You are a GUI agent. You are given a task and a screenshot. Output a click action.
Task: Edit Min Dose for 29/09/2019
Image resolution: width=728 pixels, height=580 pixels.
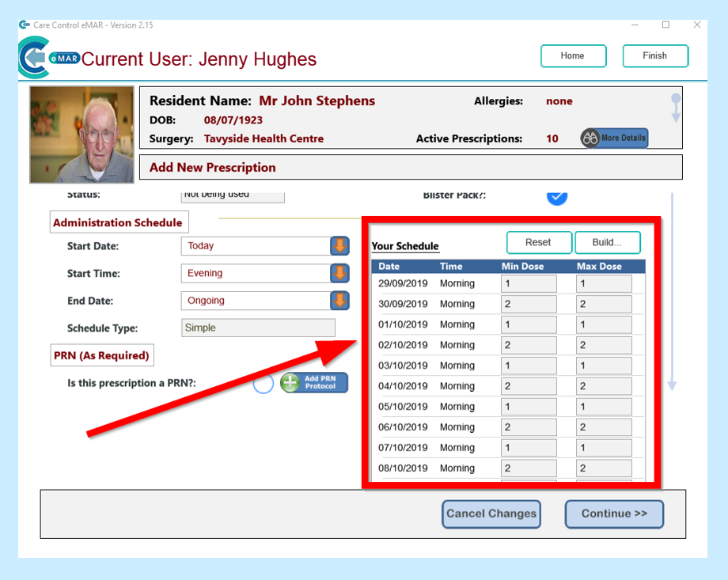tap(528, 283)
